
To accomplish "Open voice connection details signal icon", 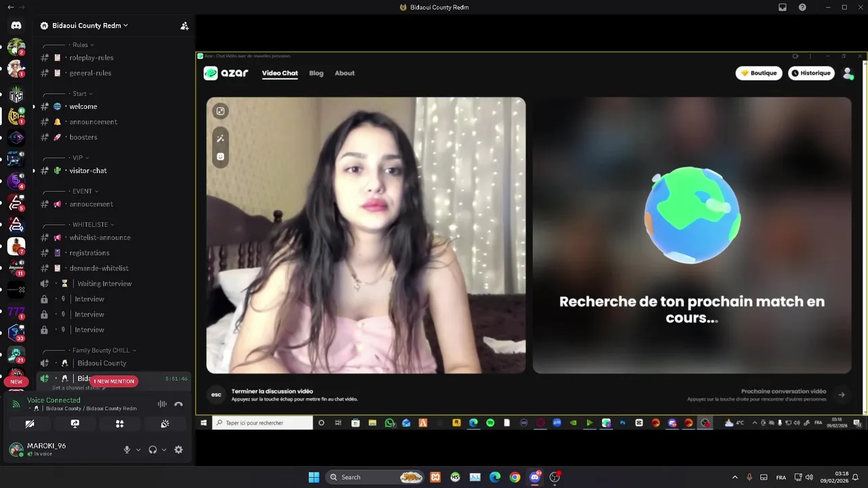I will click(16, 404).
